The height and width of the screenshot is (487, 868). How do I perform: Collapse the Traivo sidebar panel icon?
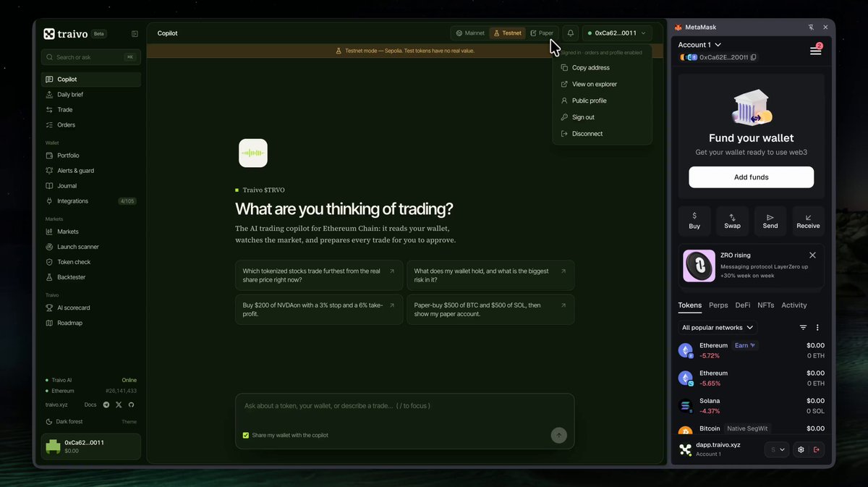tap(135, 33)
